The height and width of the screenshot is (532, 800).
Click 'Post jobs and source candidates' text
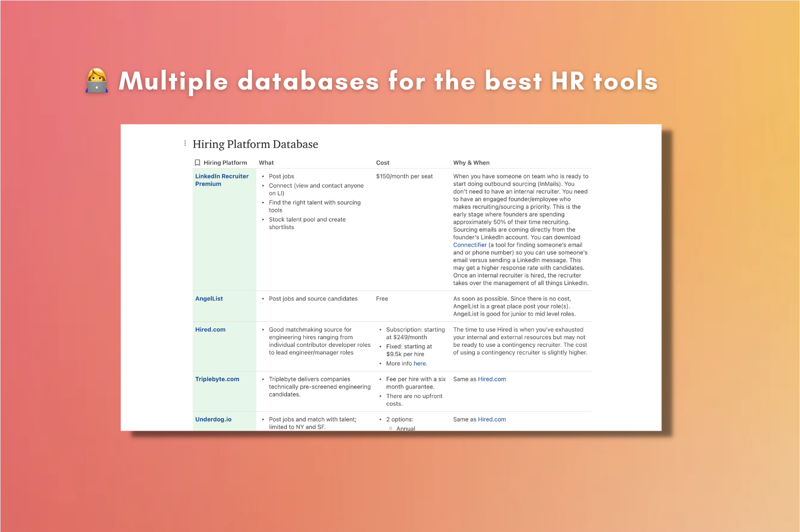pos(313,299)
